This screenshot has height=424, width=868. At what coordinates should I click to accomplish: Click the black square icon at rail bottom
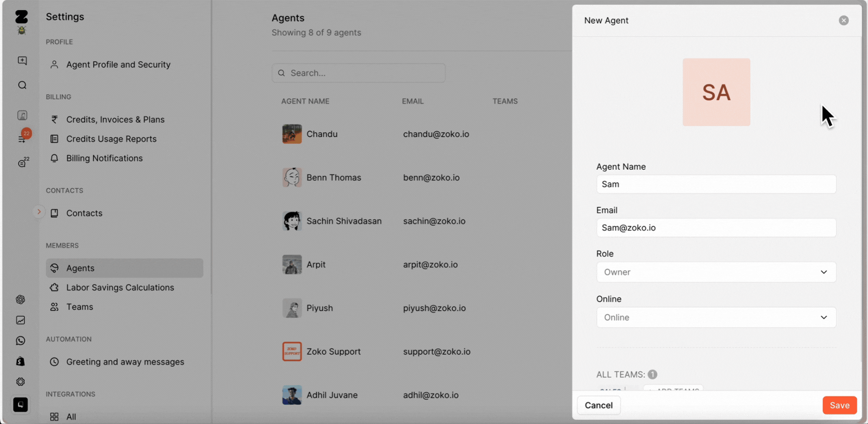click(20, 405)
